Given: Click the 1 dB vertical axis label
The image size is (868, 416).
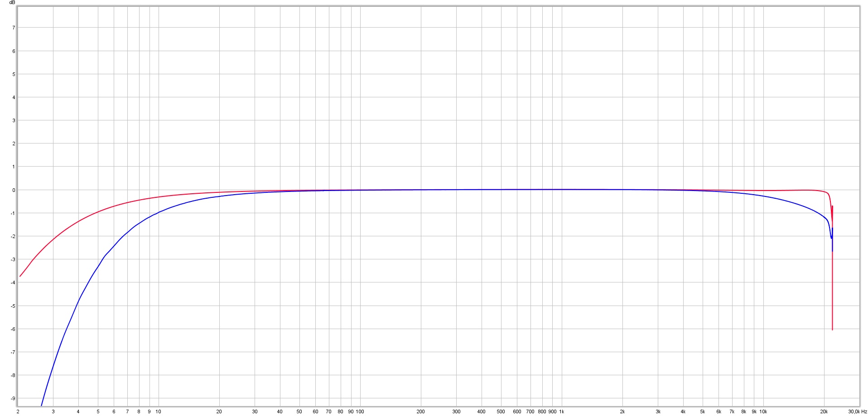Looking at the screenshot, I should coord(14,167).
